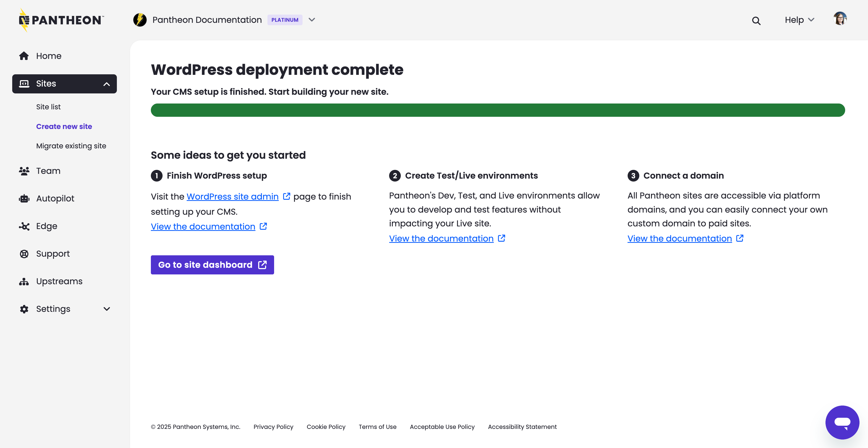
Task: Click the Go to site dashboard button
Action: (212, 265)
